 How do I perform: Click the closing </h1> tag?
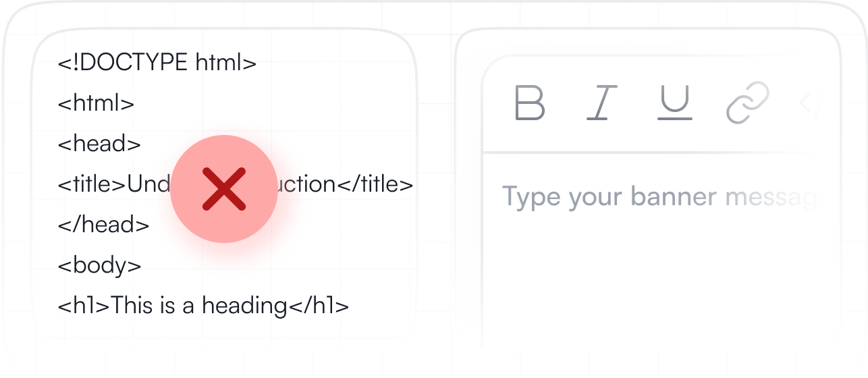319,306
